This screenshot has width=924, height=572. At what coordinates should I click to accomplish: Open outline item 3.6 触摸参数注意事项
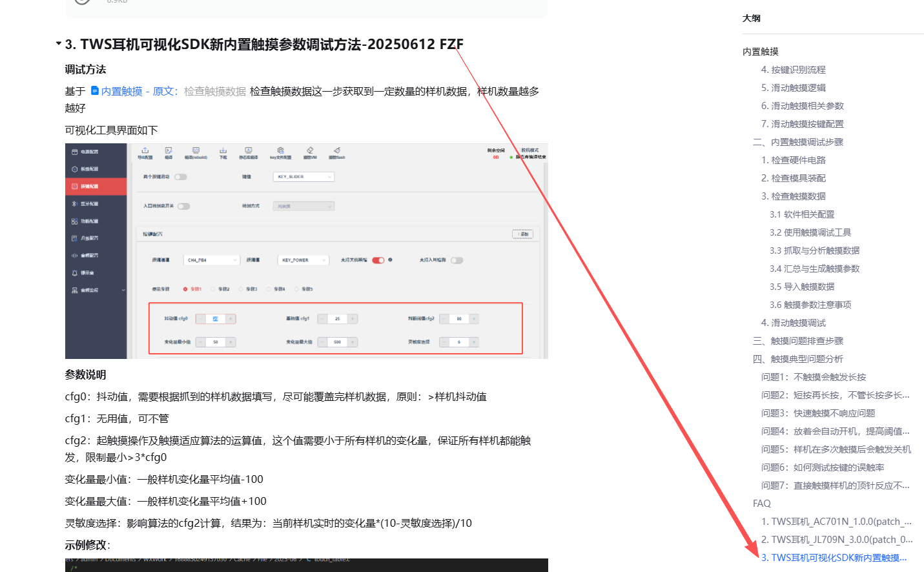click(810, 305)
